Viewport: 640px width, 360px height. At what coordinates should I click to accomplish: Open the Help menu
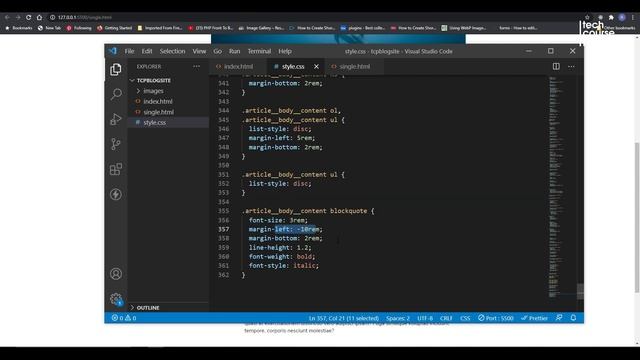click(x=285, y=51)
